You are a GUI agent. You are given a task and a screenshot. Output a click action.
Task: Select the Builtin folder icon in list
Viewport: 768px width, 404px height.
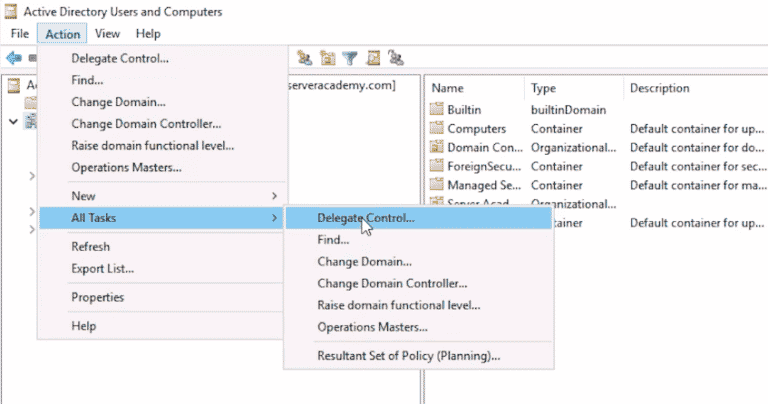click(436, 109)
